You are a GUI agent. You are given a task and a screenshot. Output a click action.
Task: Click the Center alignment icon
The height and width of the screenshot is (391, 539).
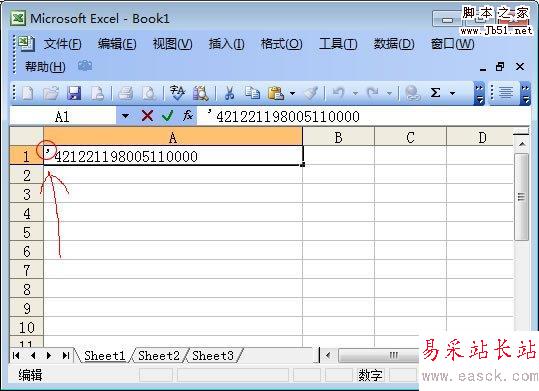pos(506,93)
